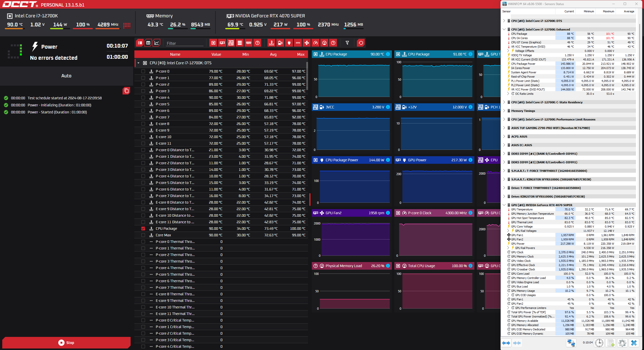Viewport: 644px width, 350px height.
Task: Toggle the storage sensors filter icon
Action: 240,43
